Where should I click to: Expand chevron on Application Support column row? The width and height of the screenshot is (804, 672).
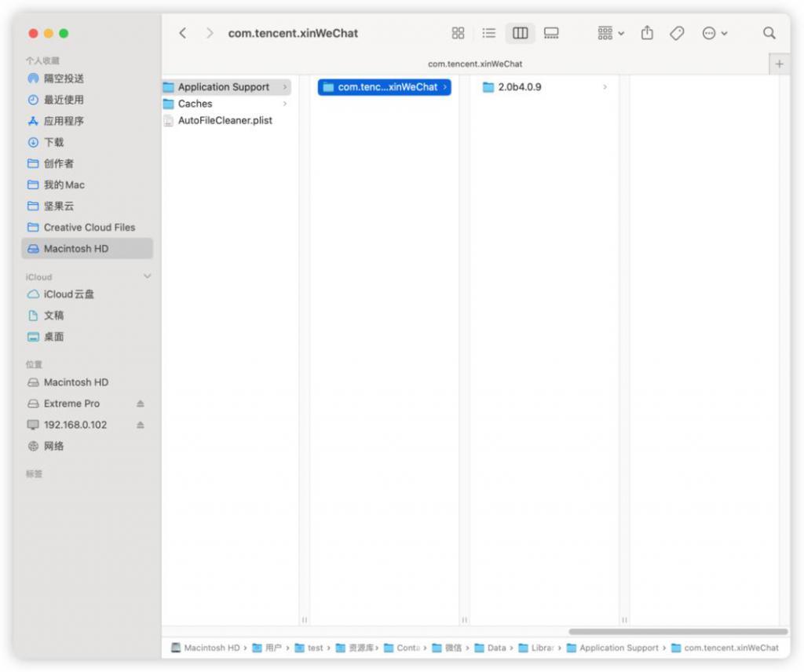[285, 87]
